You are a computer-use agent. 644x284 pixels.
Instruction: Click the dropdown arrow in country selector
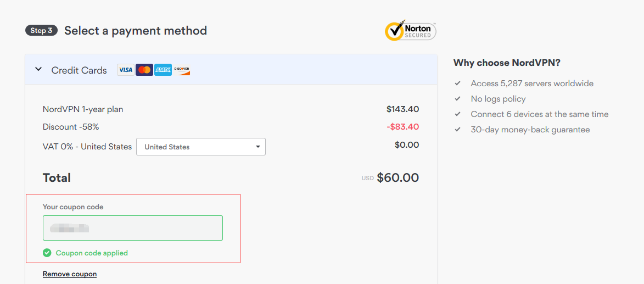coord(258,147)
